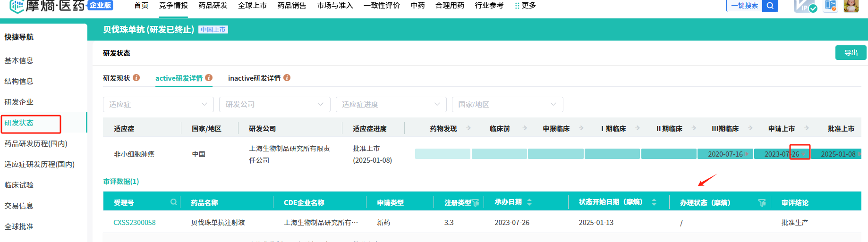
Task: Open the 国家/地区 filter dropdown
Action: 507,104
